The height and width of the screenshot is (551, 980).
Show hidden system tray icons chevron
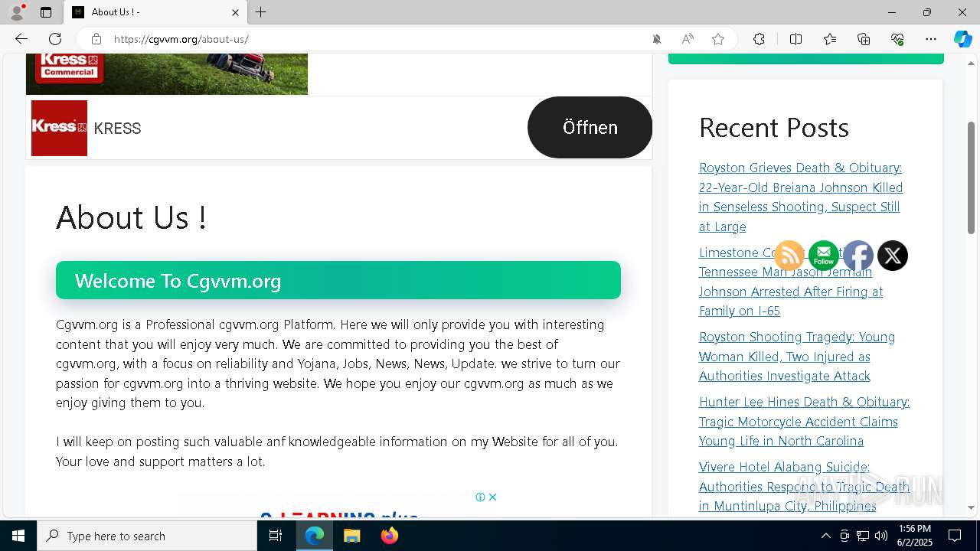pyautogui.click(x=825, y=536)
